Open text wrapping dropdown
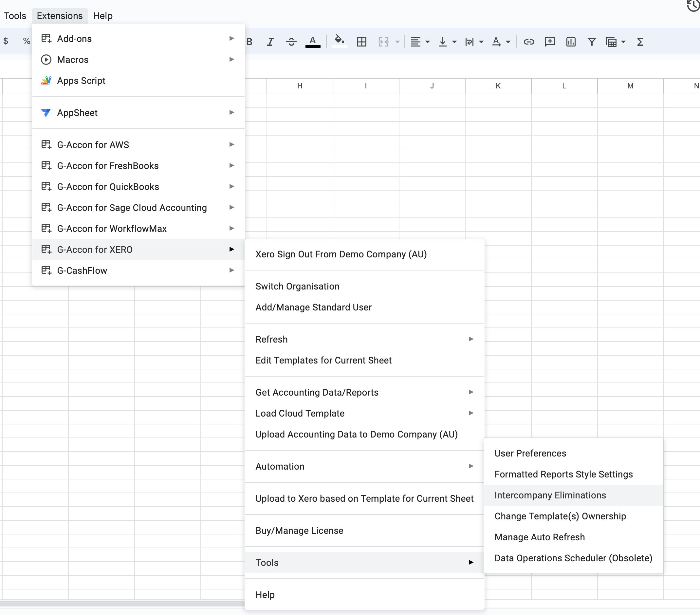Image resolution: width=700 pixels, height=615 pixels. coord(474,42)
